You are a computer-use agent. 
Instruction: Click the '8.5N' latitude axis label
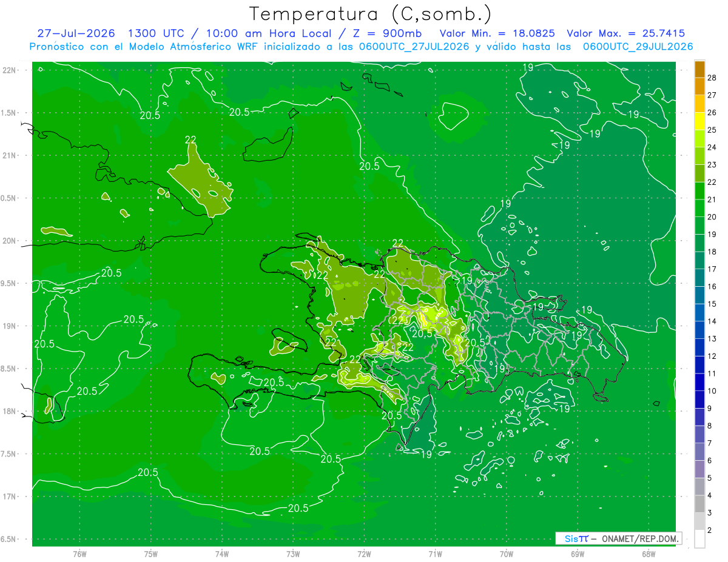point(9,369)
